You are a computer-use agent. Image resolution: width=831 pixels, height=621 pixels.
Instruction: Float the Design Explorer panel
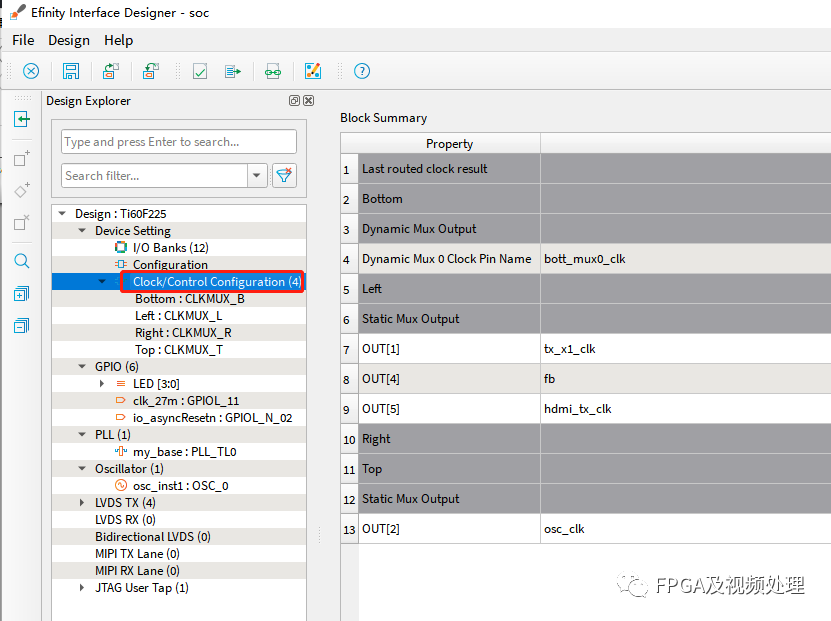(x=294, y=101)
